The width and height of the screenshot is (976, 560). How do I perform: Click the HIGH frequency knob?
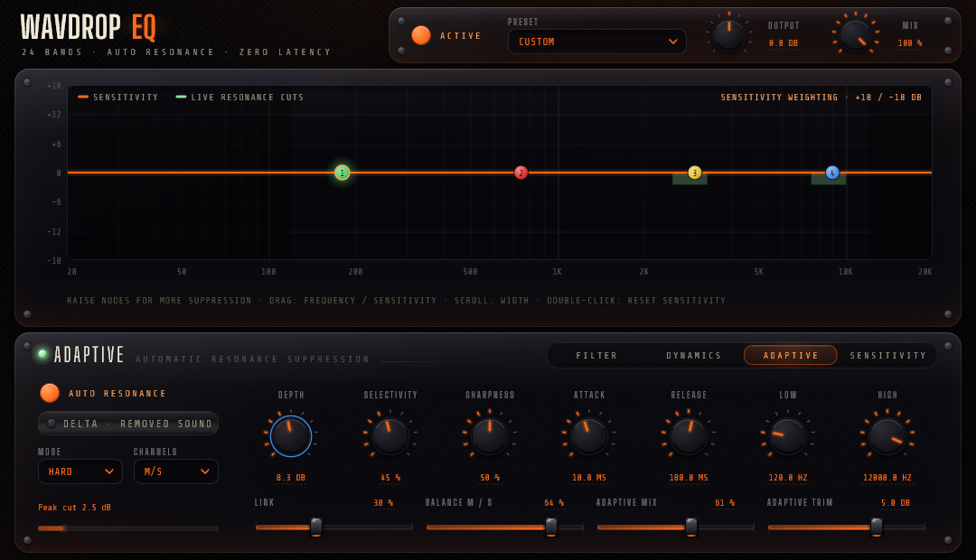(x=887, y=436)
